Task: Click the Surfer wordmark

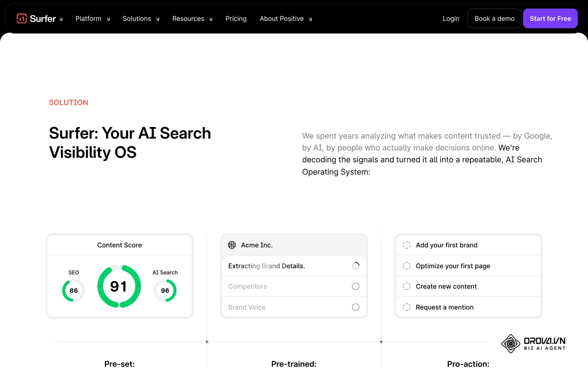Action: tap(43, 18)
